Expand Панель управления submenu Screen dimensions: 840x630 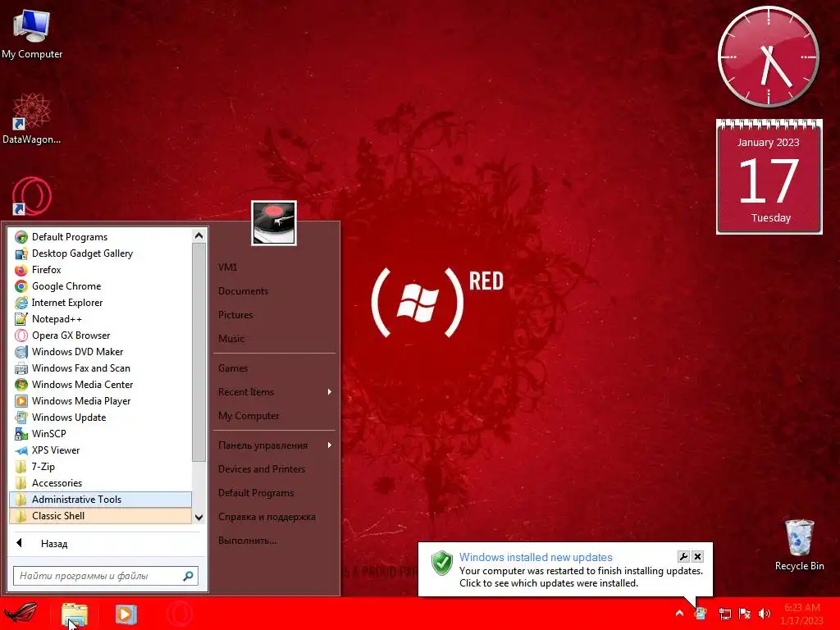274,445
